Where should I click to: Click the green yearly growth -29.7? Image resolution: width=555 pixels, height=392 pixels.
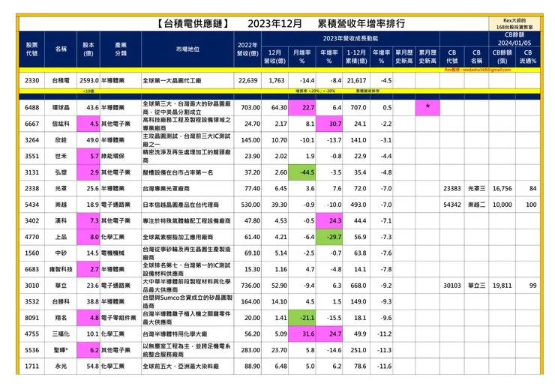(x=329, y=237)
